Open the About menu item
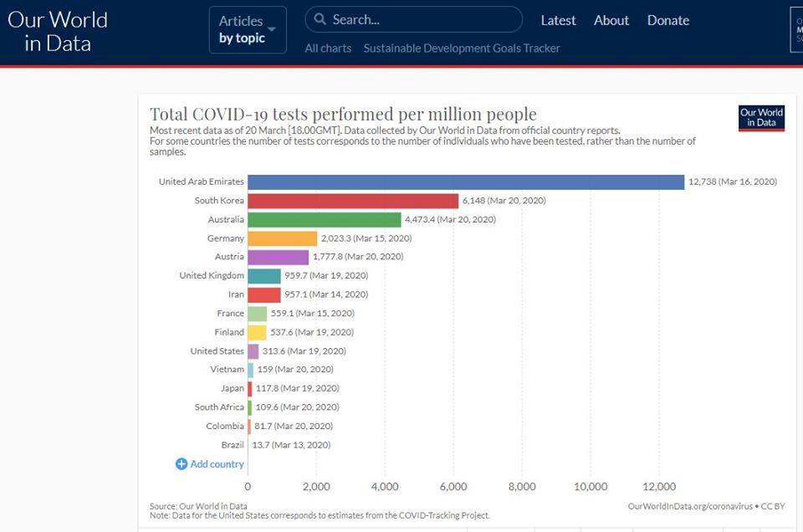This screenshot has height=532, width=803. [611, 20]
